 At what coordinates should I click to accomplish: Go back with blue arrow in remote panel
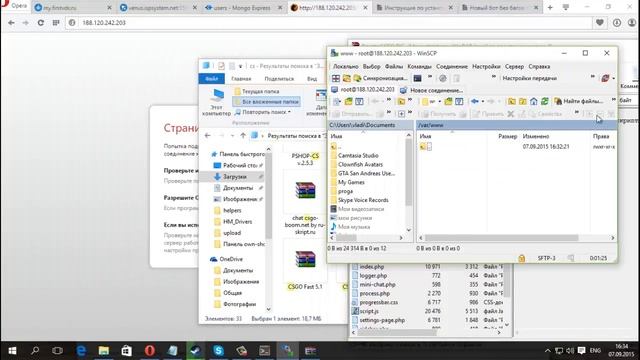474,101
